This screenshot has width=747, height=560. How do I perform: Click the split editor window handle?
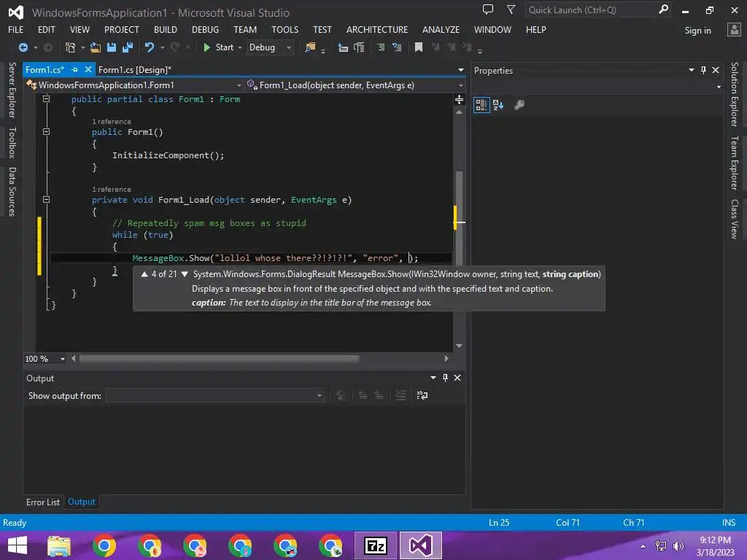click(x=460, y=99)
